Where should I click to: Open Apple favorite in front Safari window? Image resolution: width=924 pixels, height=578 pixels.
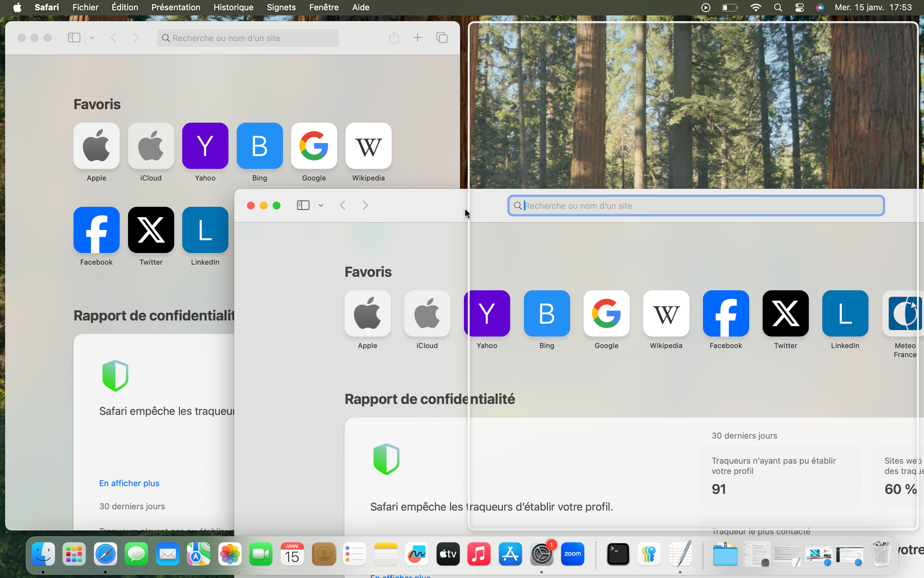367,313
